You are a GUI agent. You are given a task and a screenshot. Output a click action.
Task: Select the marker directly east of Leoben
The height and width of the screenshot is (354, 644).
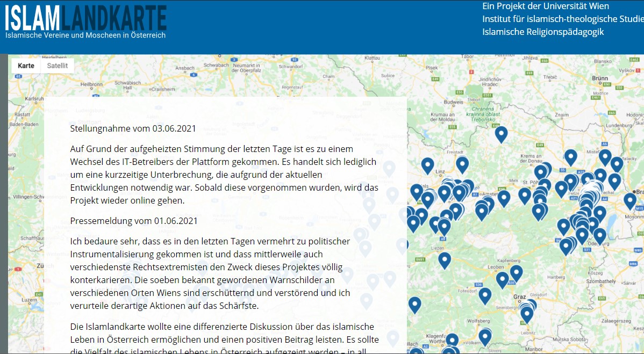click(516, 273)
